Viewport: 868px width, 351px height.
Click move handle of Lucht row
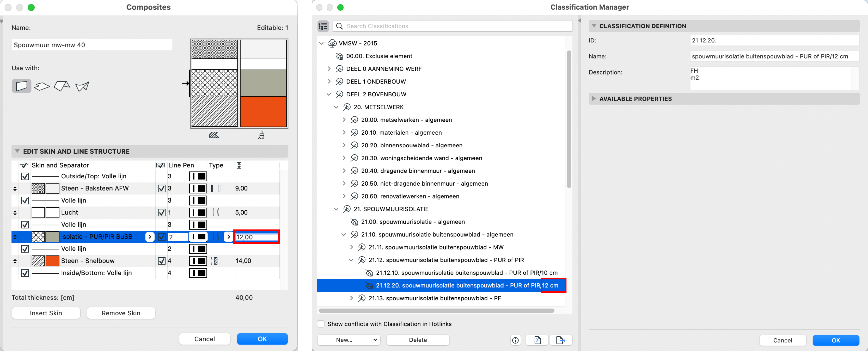click(15, 213)
